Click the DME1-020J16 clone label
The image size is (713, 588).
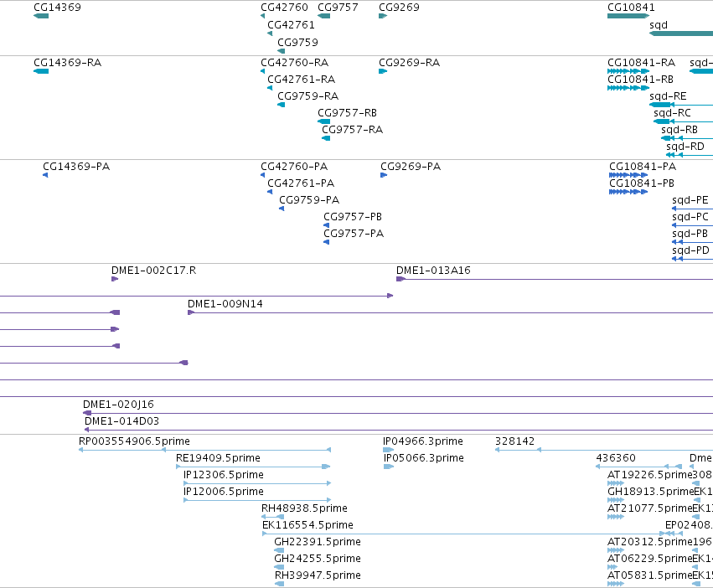(x=118, y=405)
